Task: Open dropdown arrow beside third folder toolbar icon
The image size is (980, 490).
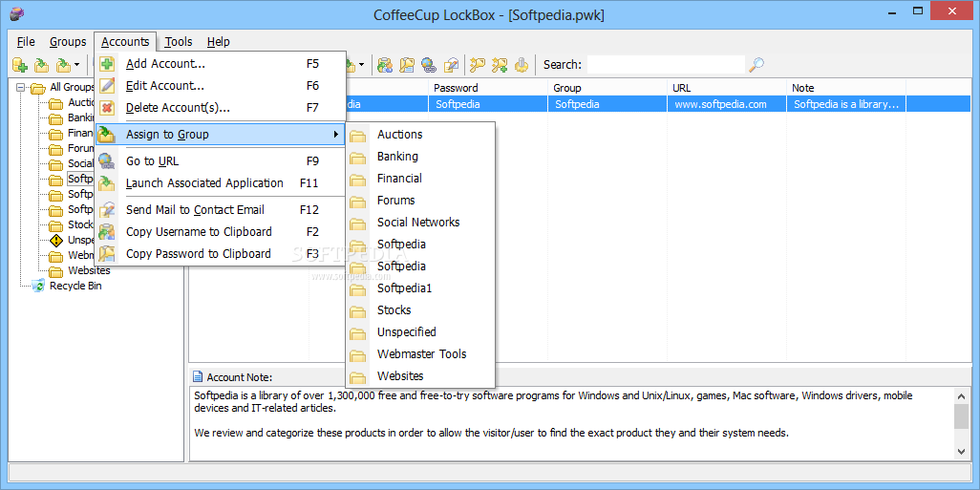Action: pos(76,64)
